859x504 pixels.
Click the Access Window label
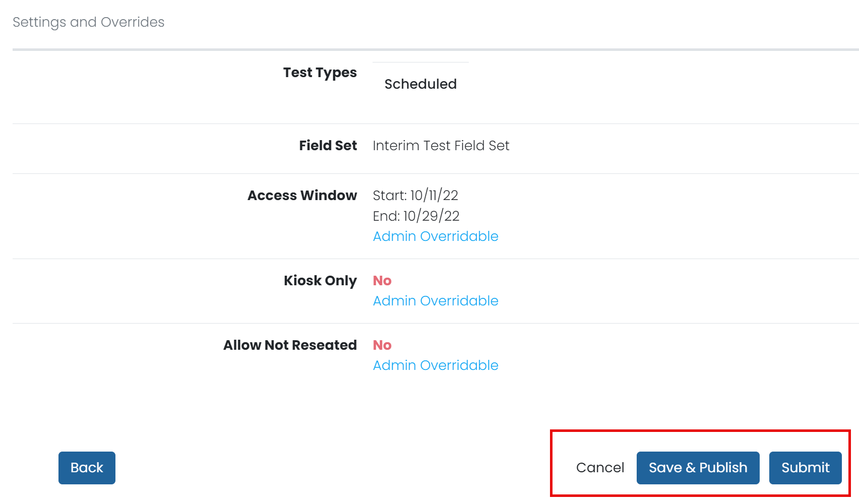(302, 196)
